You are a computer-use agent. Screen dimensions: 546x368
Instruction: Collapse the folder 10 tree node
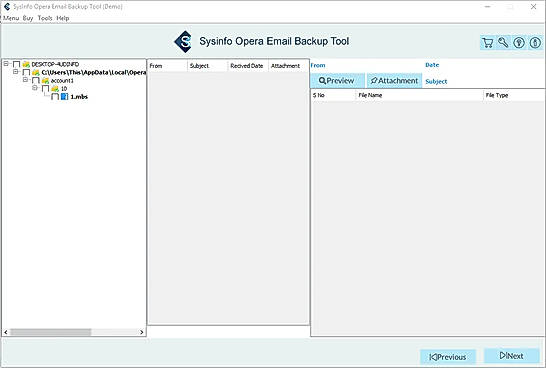pyautogui.click(x=35, y=88)
